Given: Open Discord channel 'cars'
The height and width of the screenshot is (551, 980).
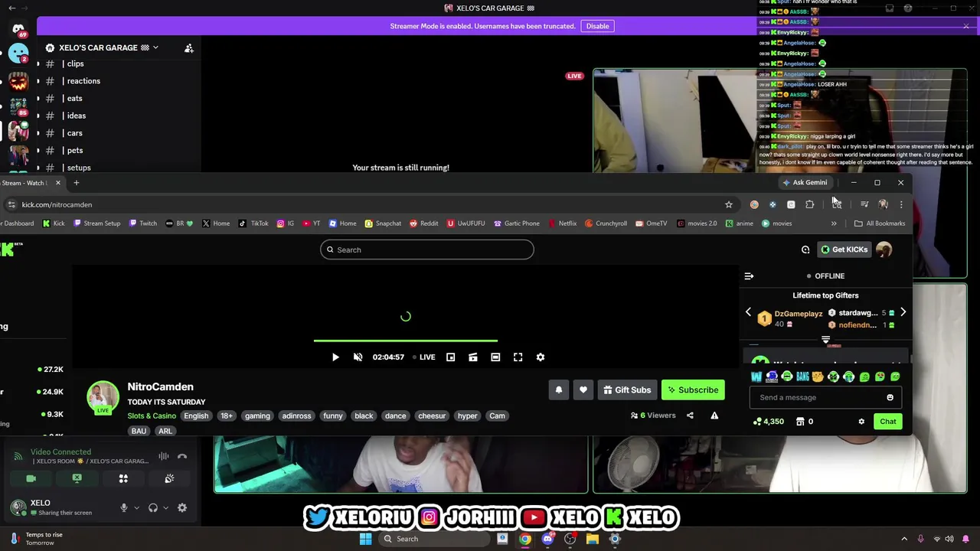Looking at the screenshot, I should (x=74, y=133).
